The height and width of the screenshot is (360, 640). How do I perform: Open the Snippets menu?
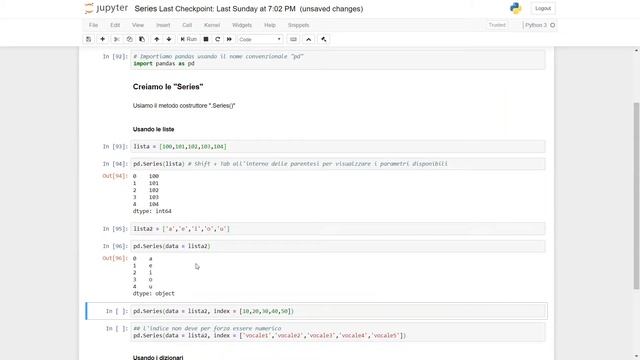pos(298,25)
